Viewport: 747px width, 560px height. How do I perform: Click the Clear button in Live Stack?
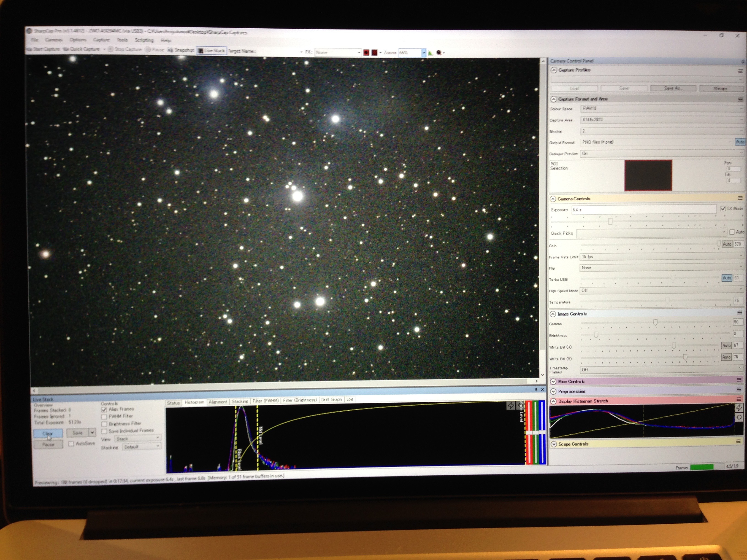(x=48, y=433)
